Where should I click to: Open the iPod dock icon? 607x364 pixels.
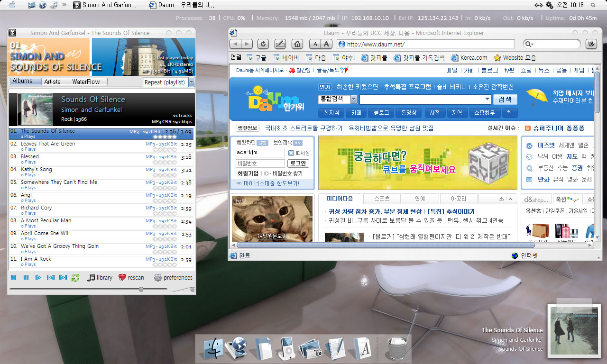(287, 348)
